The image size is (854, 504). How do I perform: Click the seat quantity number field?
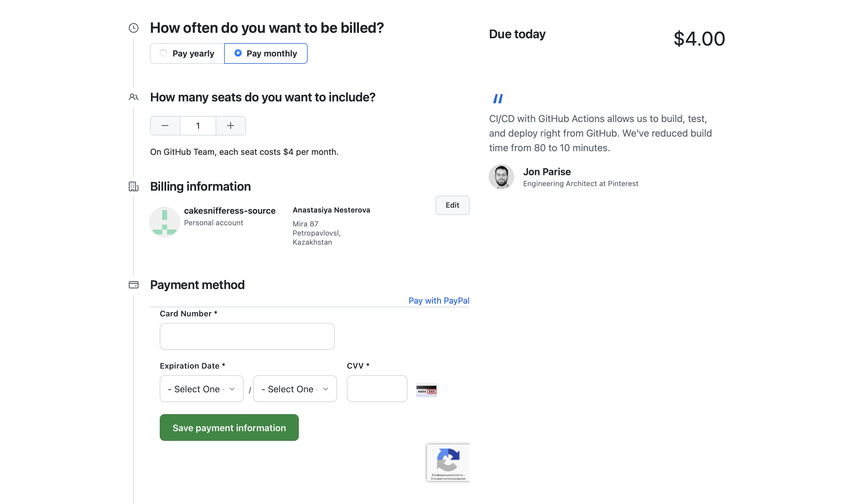[x=198, y=126]
